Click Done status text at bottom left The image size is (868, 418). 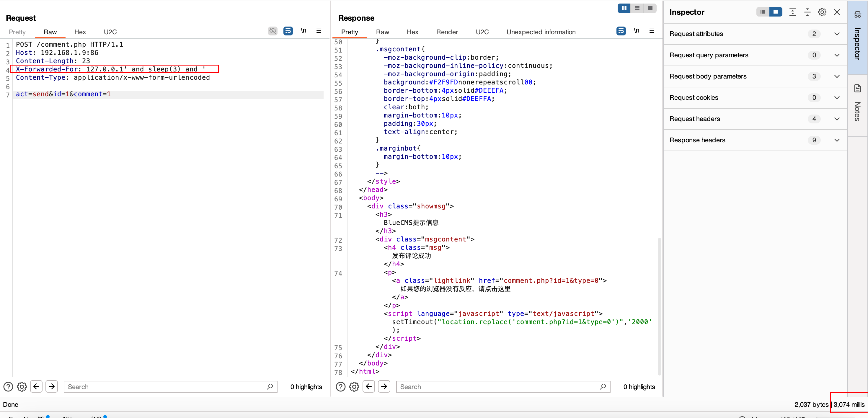[10, 404]
